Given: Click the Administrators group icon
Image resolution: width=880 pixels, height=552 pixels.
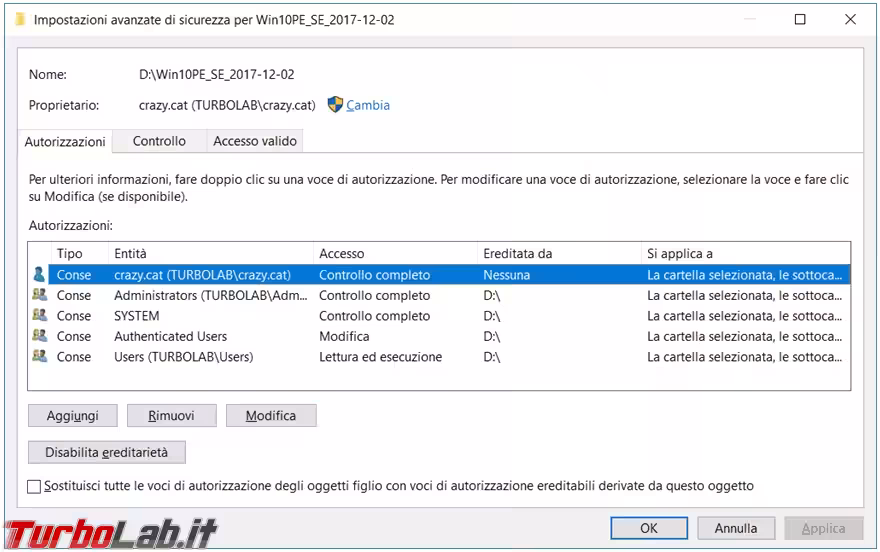Looking at the screenshot, I should 39,295.
